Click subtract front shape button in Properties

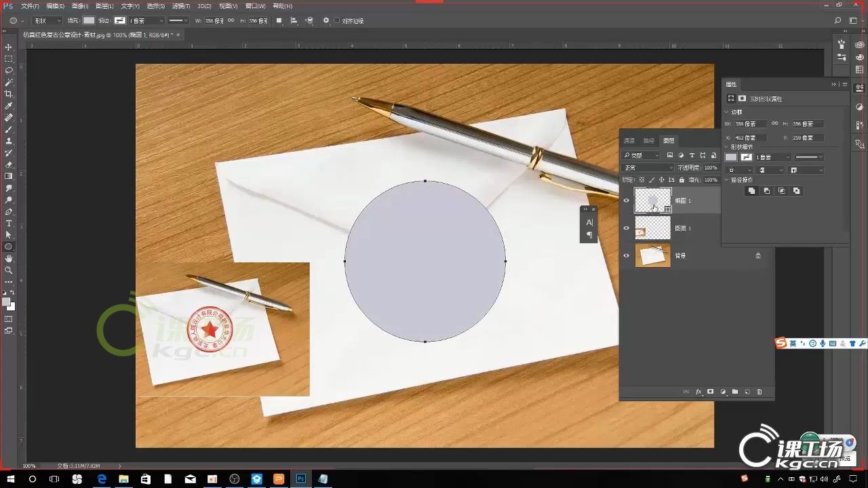point(766,191)
